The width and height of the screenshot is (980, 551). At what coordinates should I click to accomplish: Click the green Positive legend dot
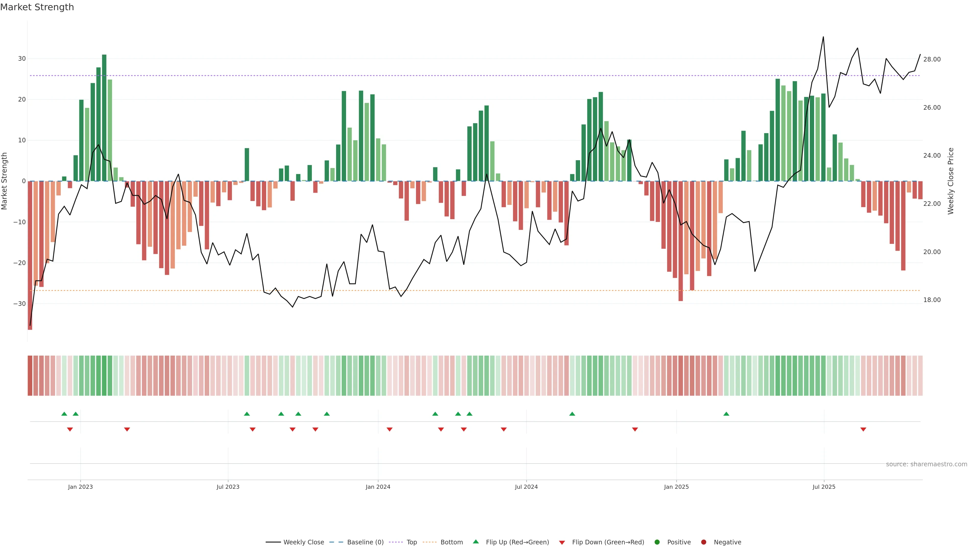click(x=657, y=542)
